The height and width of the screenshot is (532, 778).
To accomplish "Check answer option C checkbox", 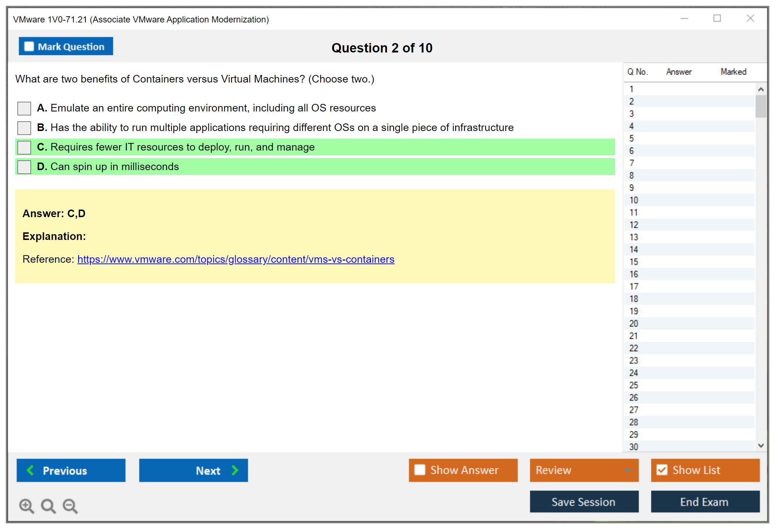I will click(x=24, y=147).
